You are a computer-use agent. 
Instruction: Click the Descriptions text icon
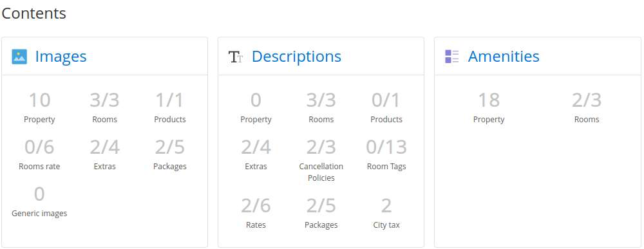tap(236, 57)
